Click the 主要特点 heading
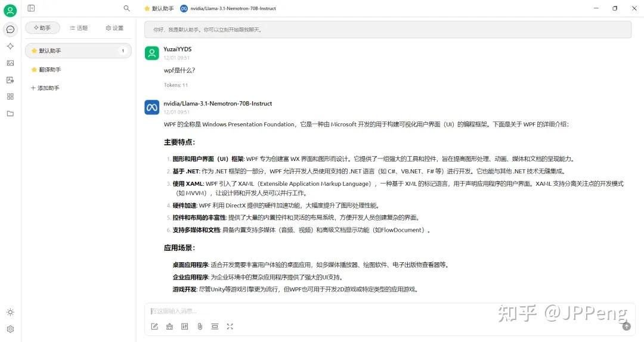Viewport: 644px width, 342px height. [179, 142]
